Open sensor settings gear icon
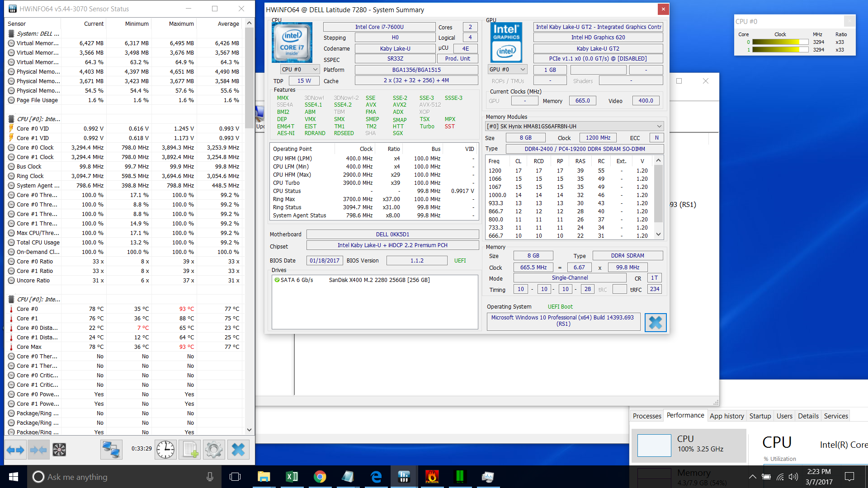Viewport: 868px width, 488px height. pyautogui.click(x=214, y=450)
